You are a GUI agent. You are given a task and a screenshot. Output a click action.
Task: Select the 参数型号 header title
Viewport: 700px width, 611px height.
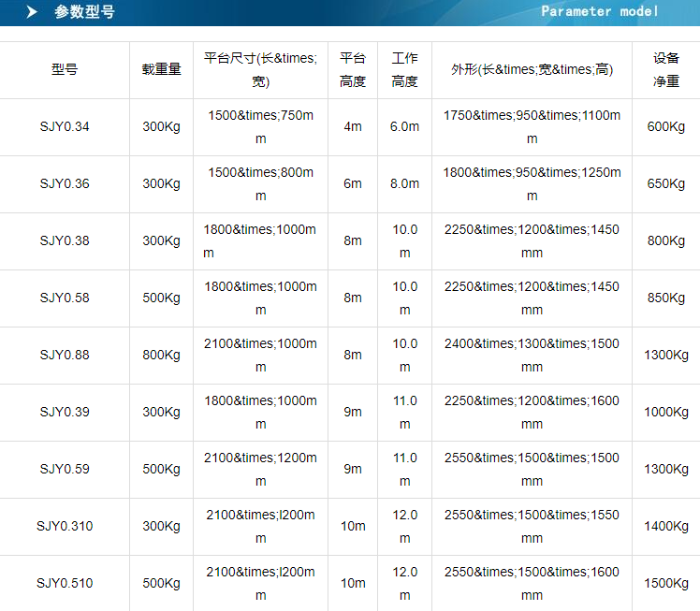pos(85,11)
